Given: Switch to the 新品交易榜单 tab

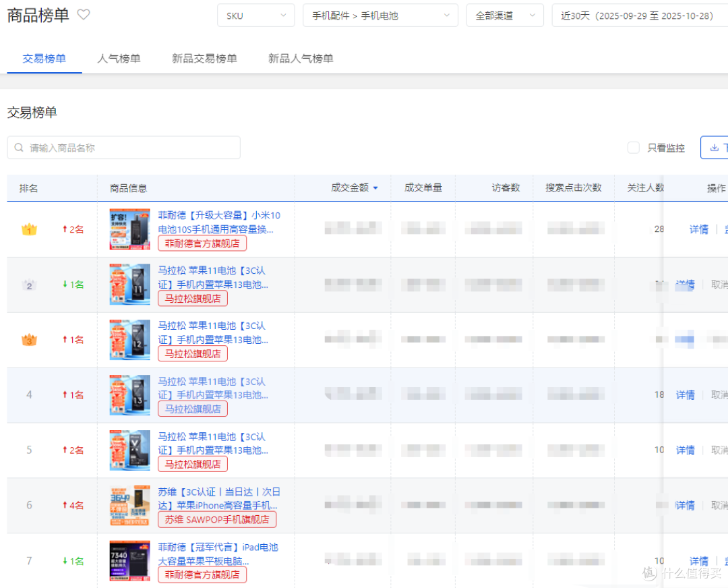Looking at the screenshot, I should click(x=204, y=59).
